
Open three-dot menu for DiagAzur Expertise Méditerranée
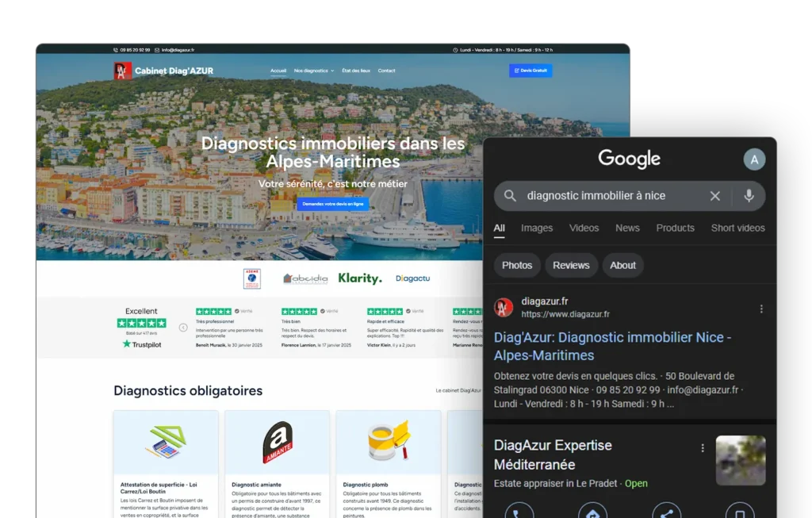[x=702, y=448]
